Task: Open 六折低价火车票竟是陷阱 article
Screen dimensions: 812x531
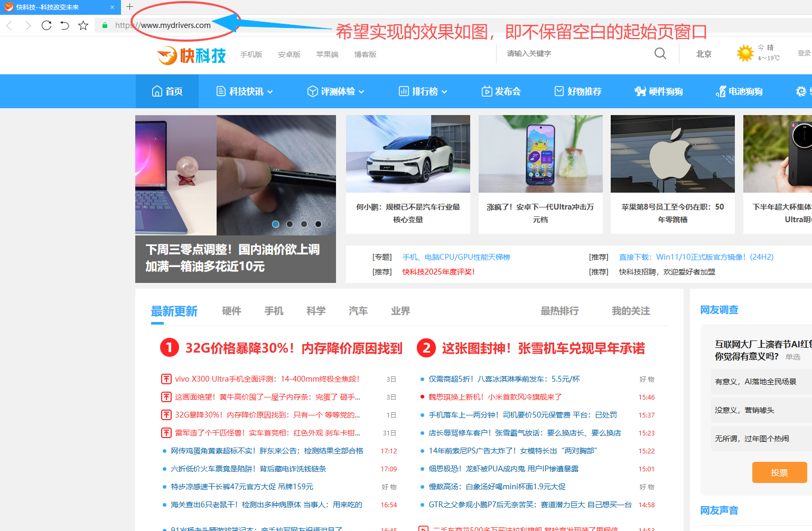Action: coord(248,469)
